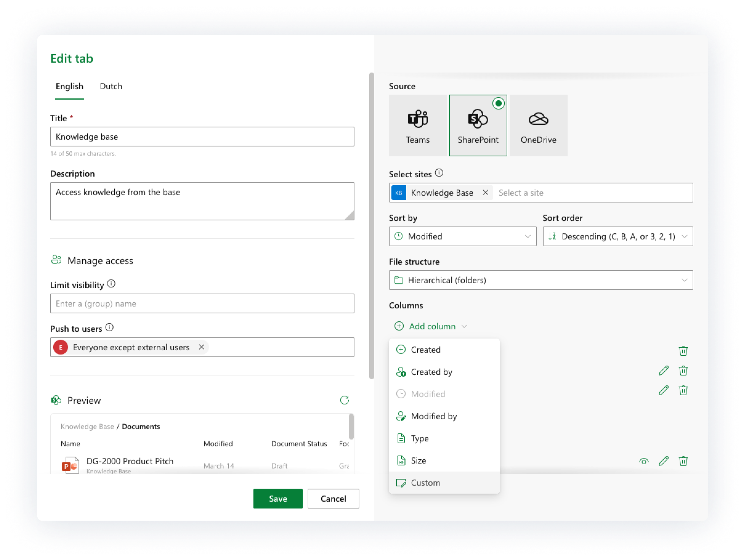Viewport: 745px width, 560px height.
Task: Click the greyed Modified column option
Action: (444, 394)
